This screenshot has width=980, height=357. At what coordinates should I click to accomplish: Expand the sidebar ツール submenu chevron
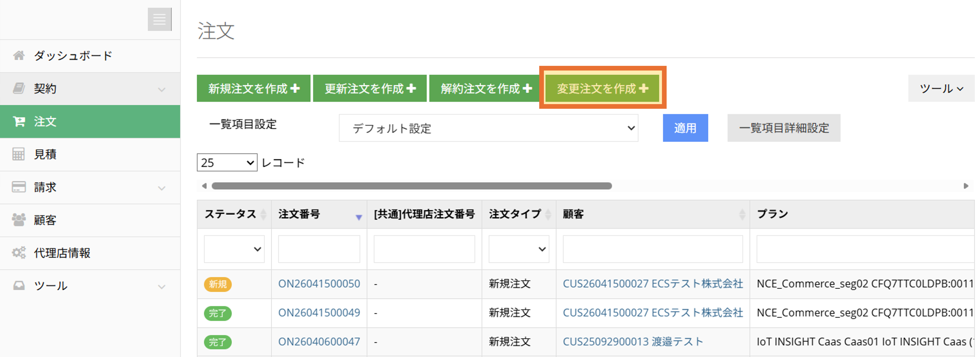[x=162, y=287]
